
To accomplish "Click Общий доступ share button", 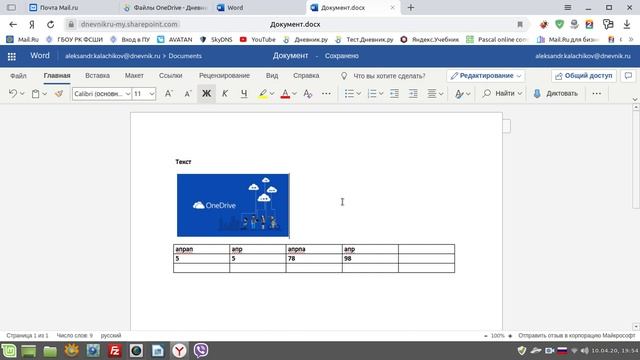I will tap(584, 76).
